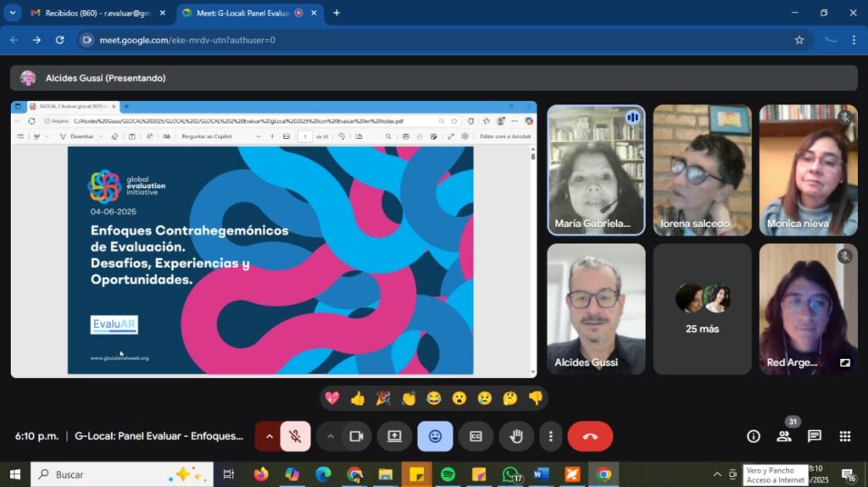Send the party popper reaction

coord(383,398)
